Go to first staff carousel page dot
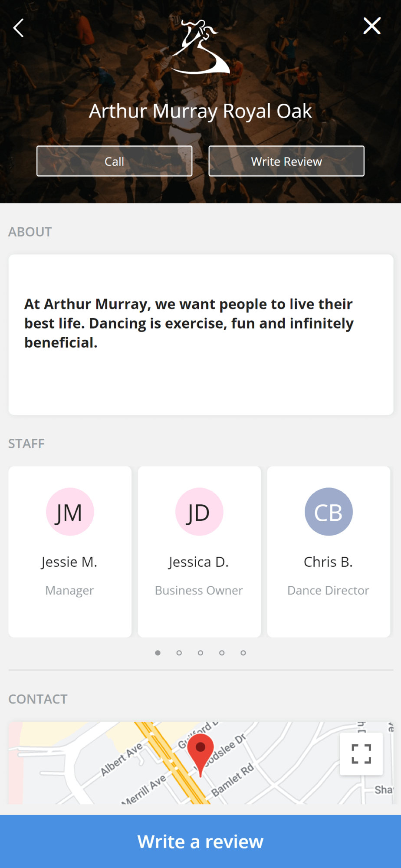The width and height of the screenshot is (401, 868). coord(158,653)
